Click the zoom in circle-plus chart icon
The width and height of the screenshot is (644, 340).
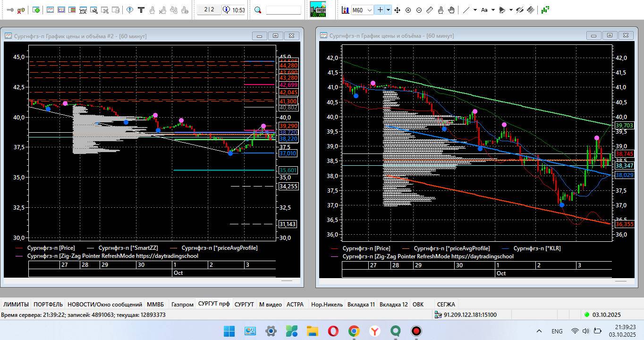pyautogui.click(x=408, y=10)
